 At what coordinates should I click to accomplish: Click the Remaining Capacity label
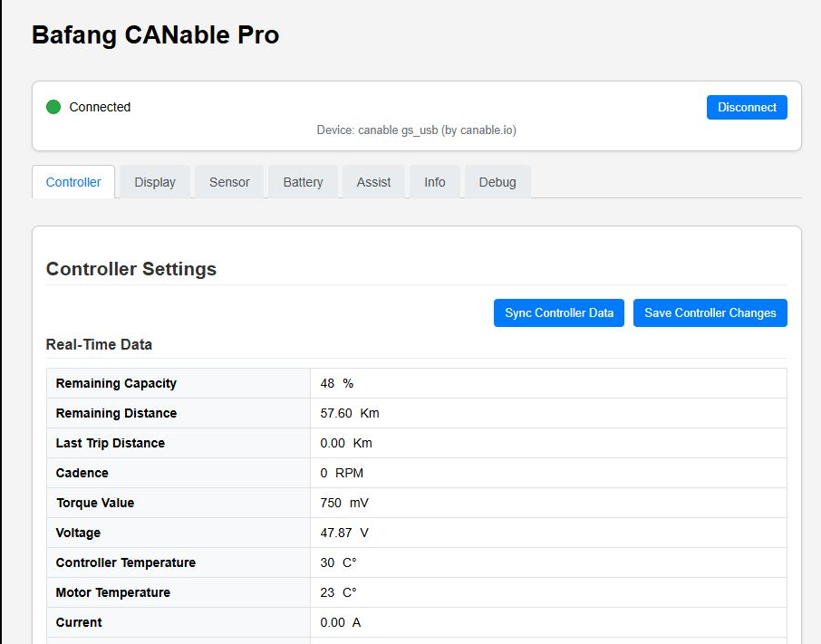click(116, 383)
